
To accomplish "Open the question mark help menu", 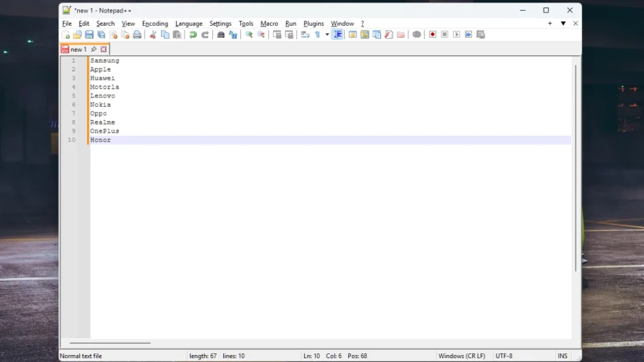I will pos(362,23).
